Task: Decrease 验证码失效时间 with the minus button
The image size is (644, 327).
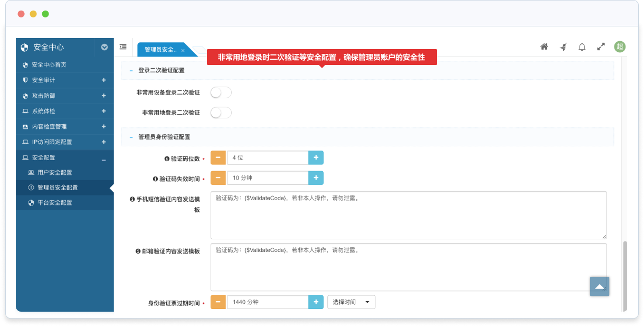Action: 218,178
